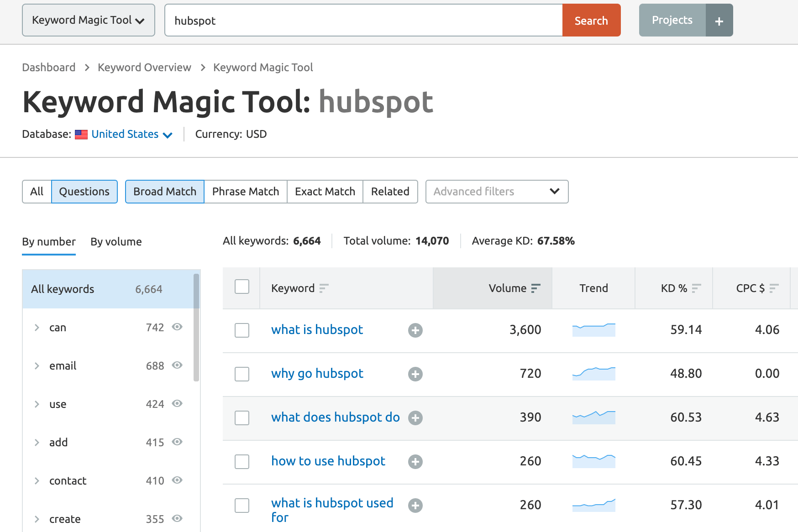This screenshot has height=532, width=798.
Task: Expand the 'can' keyword group
Action: 37,328
